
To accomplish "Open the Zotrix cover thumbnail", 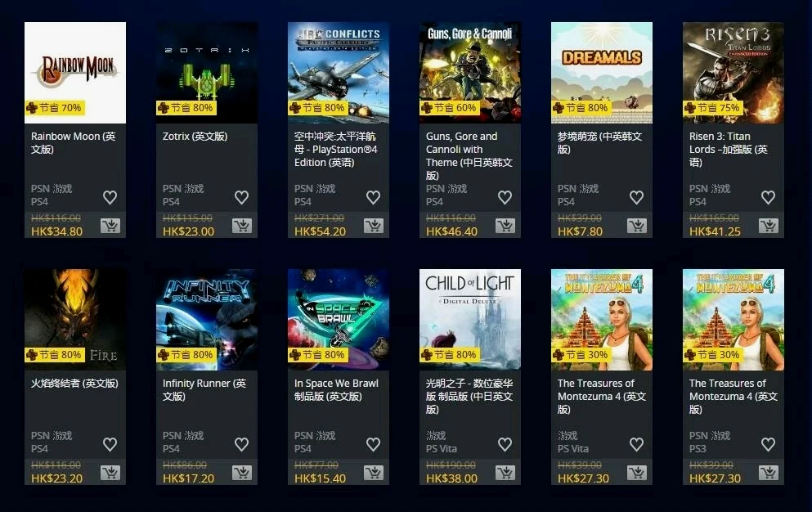I will (207, 73).
